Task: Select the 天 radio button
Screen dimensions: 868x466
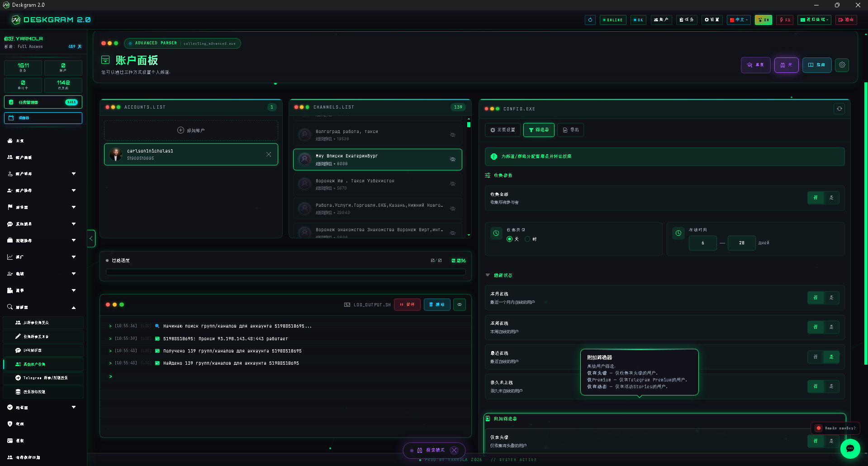Action: [509, 239]
